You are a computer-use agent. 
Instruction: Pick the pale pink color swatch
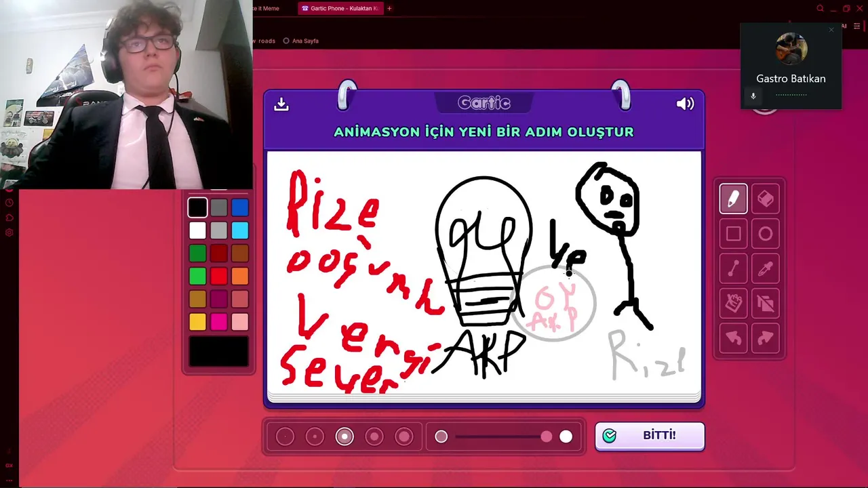click(240, 322)
